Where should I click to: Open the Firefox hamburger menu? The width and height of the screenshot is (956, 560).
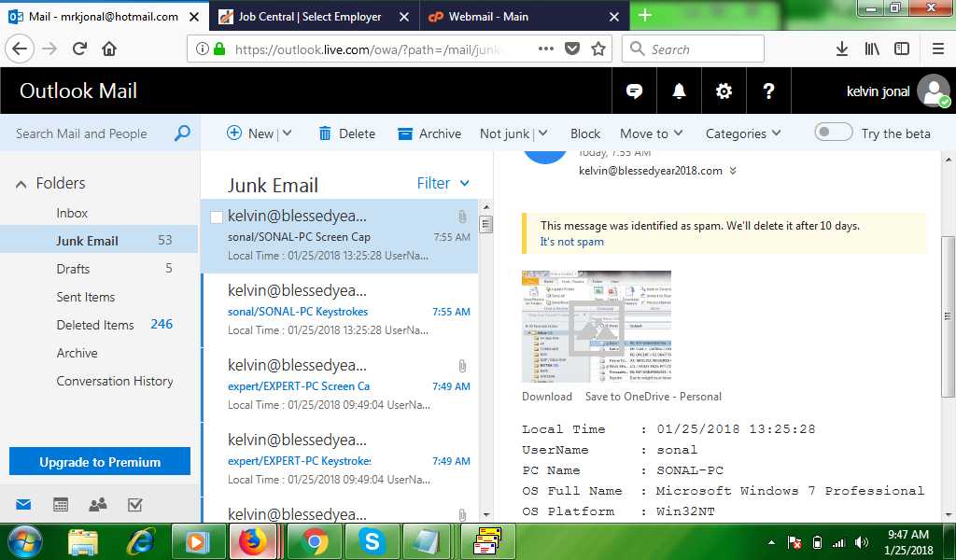tap(938, 49)
